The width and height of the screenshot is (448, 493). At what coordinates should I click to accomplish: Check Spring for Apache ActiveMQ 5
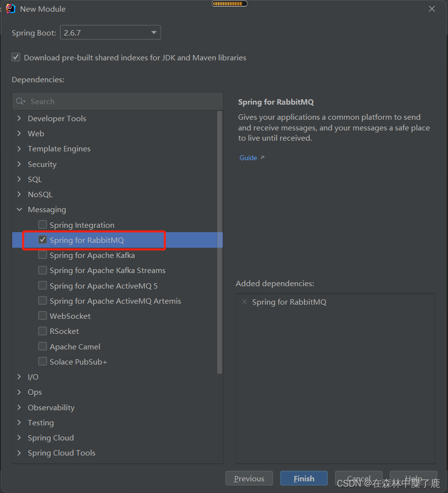[x=42, y=285]
